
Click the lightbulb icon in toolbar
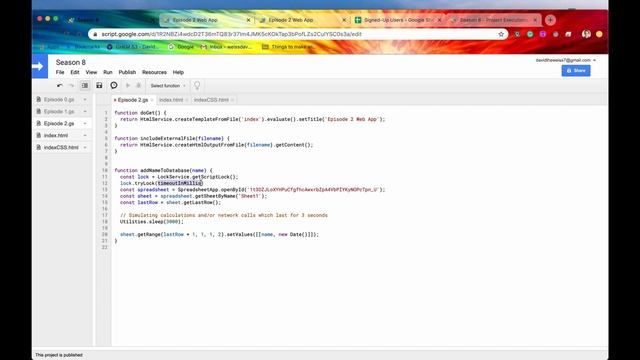click(x=197, y=85)
